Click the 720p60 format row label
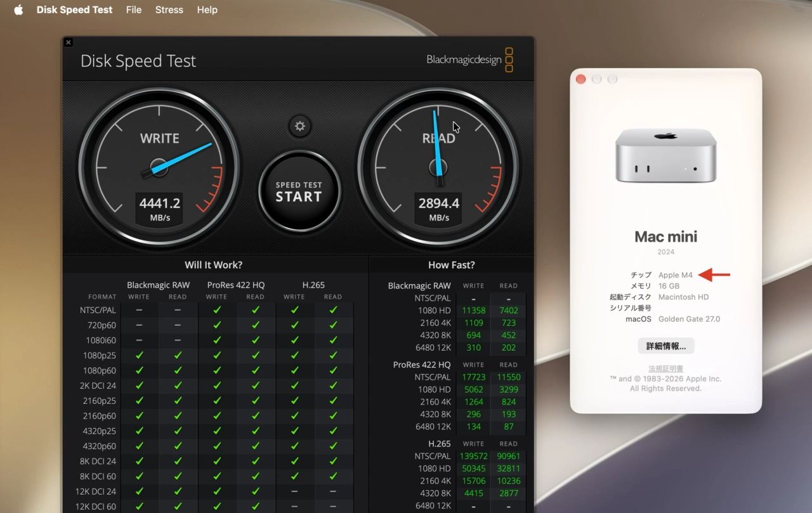Viewport: 812px width, 513px height. [x=102, y=325]
